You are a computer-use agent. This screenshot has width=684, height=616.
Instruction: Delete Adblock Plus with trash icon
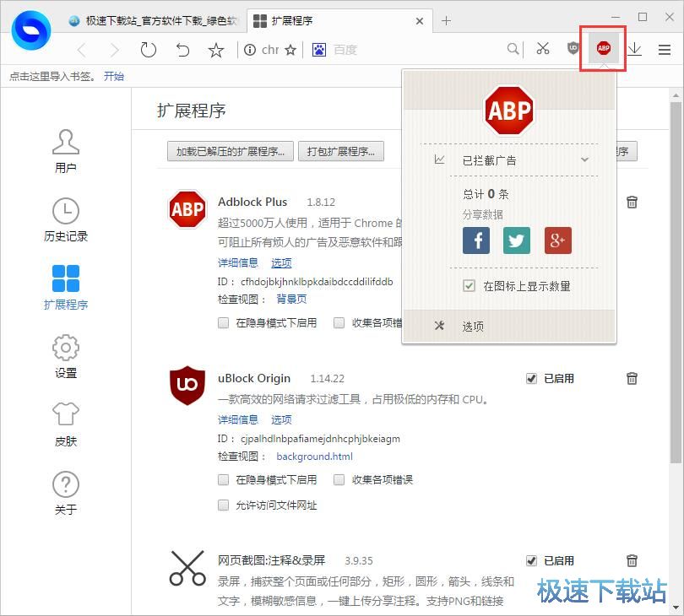pyautogui.click(x=632, y=202)
